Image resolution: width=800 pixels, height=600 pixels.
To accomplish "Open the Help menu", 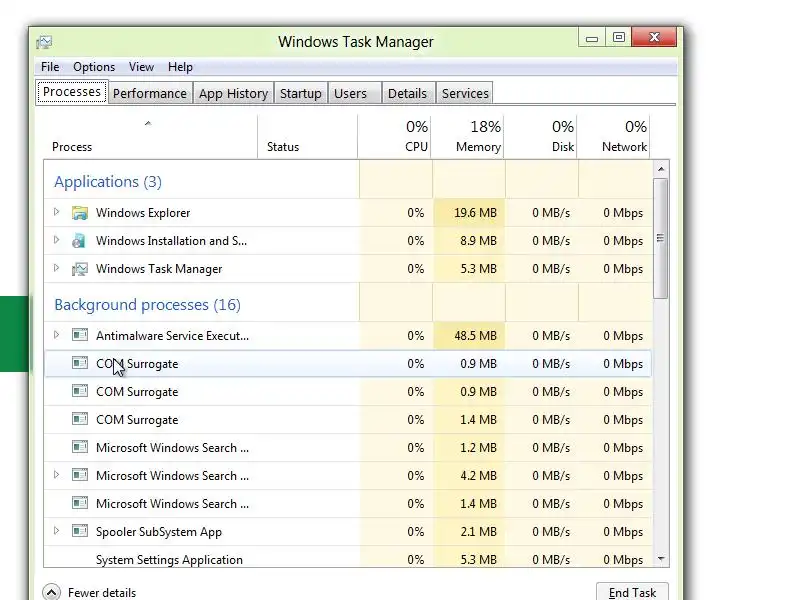I will pyautogui.click(x=180, y=67).
